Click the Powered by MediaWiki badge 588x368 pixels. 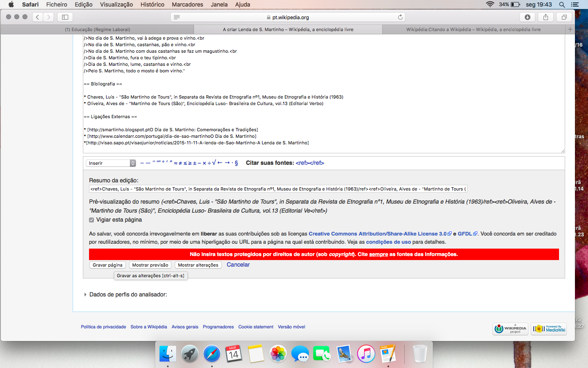[x=549, y=329]
